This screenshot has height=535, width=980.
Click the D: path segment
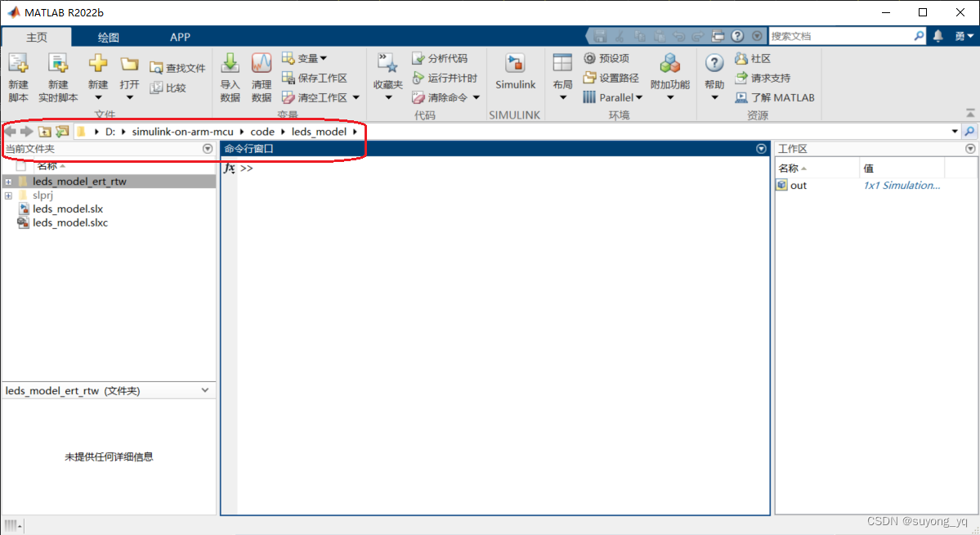[110, 132]
